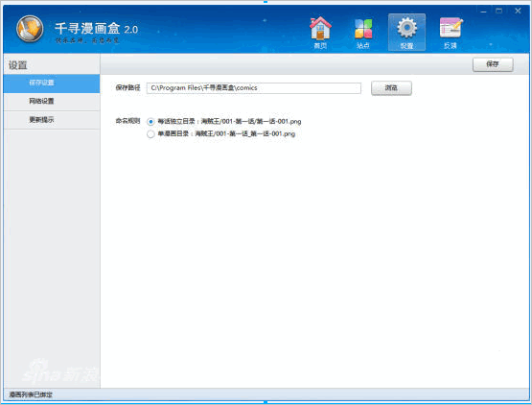This screenshot has width=532, height=405.
Task: Maximize the 千寻漫画盒 window
Action: click(499, 12)
